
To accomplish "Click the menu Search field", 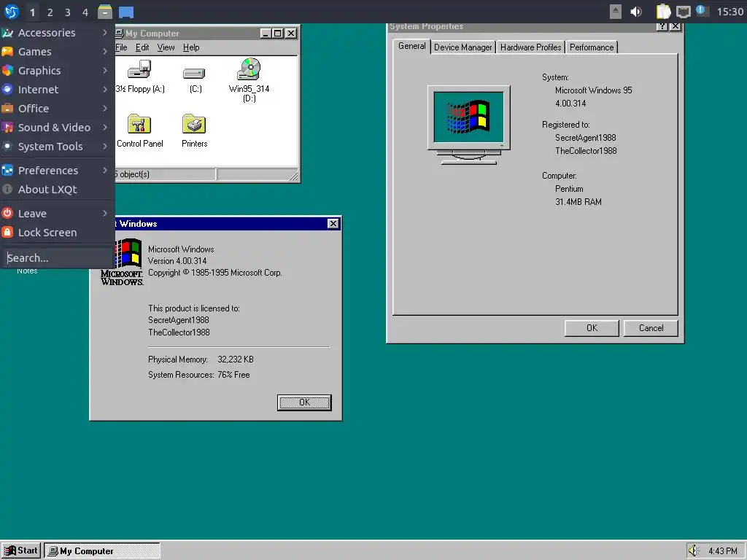I will point(57,257).
